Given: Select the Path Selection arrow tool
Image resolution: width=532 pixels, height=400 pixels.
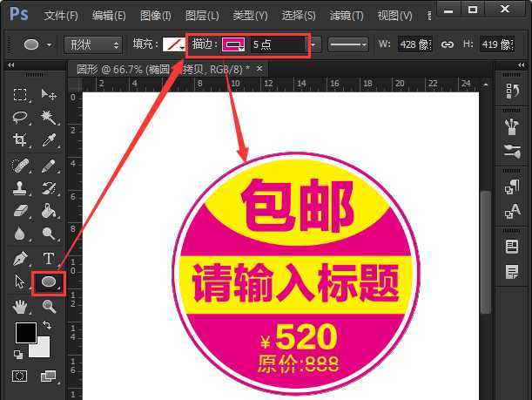Looking at the screenshot, I should tap(20, 281).
